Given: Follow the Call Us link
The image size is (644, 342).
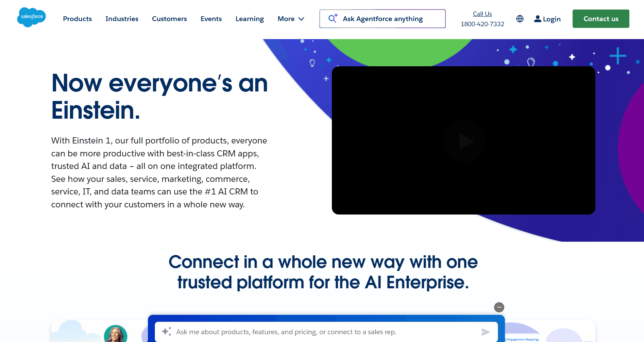Looking at the screenshot, I should click(482, 14).
